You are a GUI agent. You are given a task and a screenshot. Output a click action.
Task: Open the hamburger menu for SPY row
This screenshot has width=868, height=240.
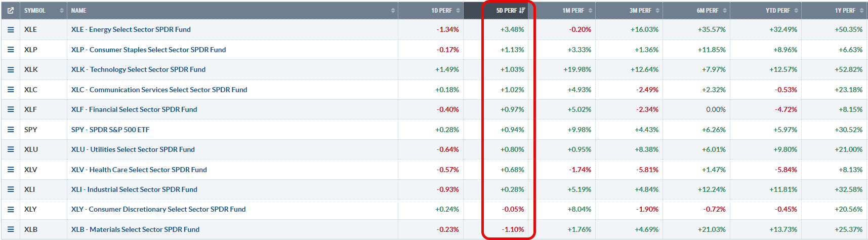10,130
